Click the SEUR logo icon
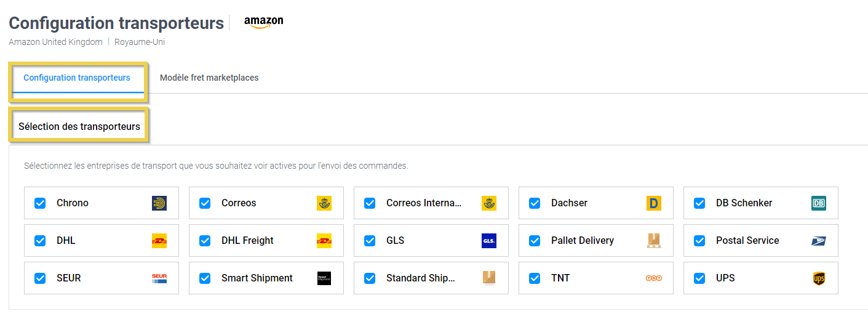 [x=159, y=278]
